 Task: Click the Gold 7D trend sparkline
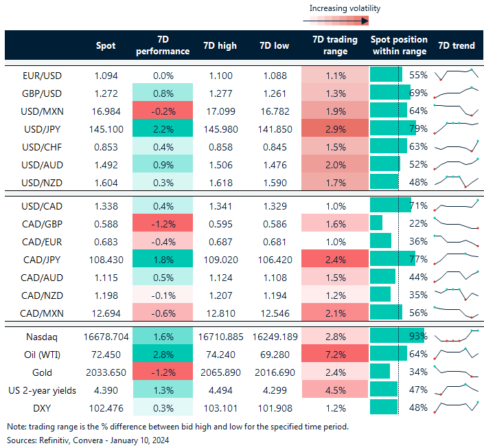(x=455, y=372)
